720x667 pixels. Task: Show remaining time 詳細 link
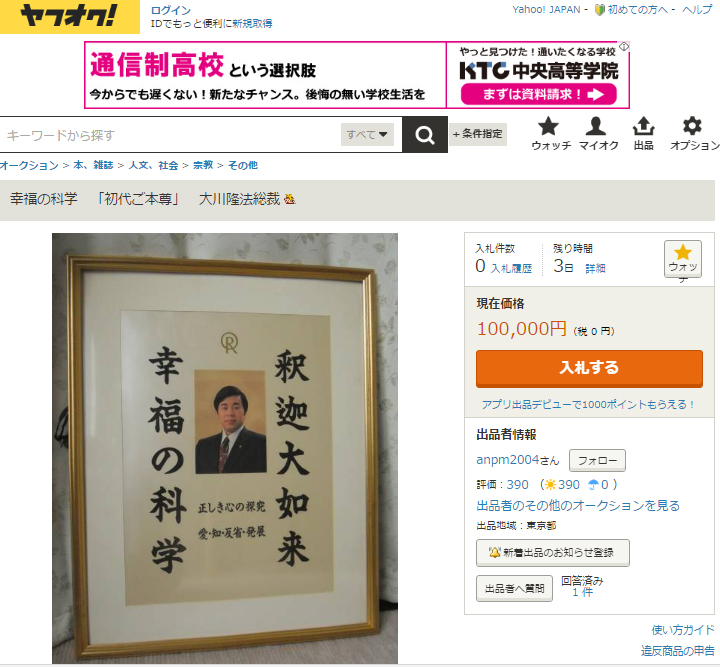[x=595, y=269]
